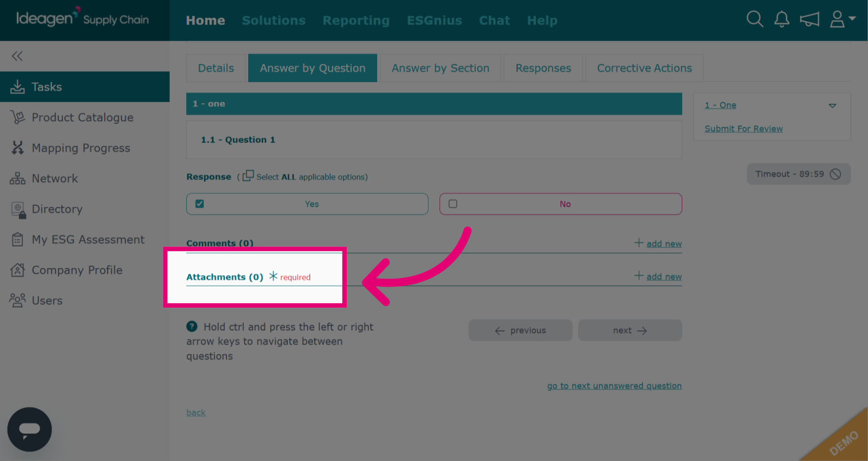This screenshot has height=461, width=868.
Task: Open ESGnius menu
Action: 434,20
